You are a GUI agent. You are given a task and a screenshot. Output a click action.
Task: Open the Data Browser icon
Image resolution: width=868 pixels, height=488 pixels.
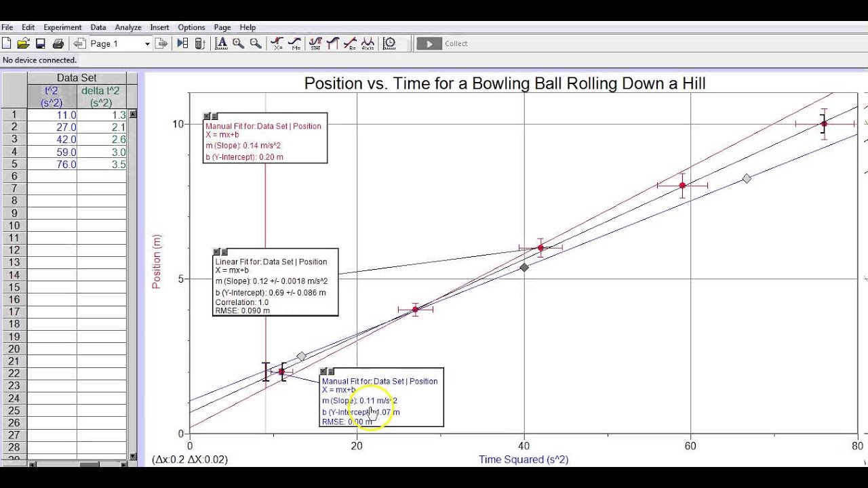tap(182, 43)
